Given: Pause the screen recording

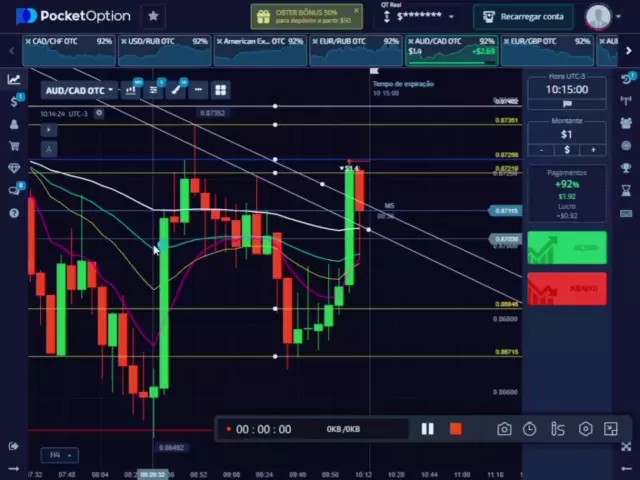Looking at the screenshot, I should (428, 429).
